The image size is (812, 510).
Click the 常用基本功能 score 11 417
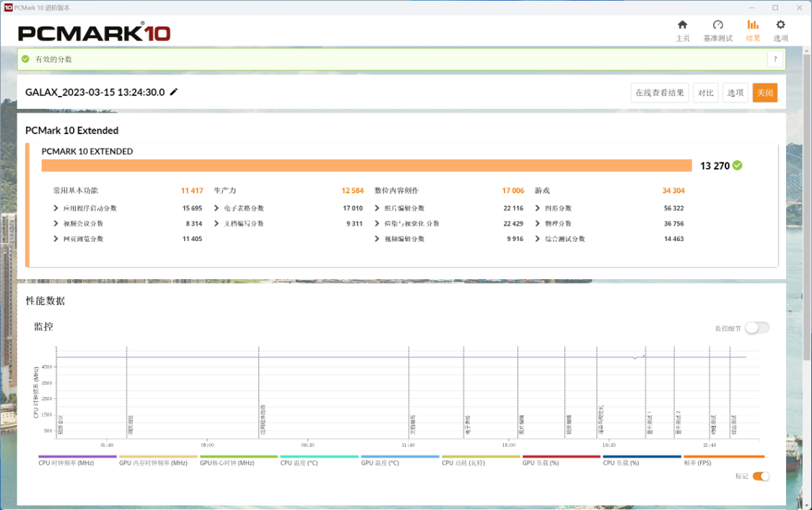point(191,190)
